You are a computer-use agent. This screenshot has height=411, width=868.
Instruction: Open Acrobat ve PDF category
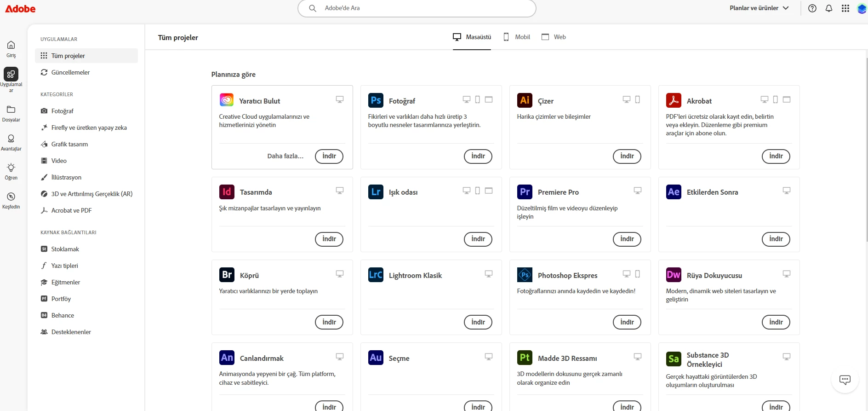86,210
